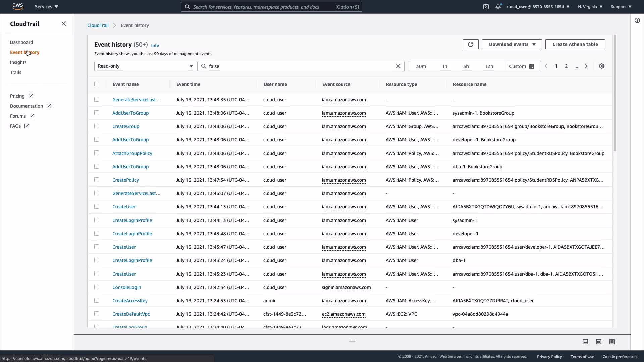644x362 pixels.
Task: Open the Download events dropdown
Action: pos(512,44)
